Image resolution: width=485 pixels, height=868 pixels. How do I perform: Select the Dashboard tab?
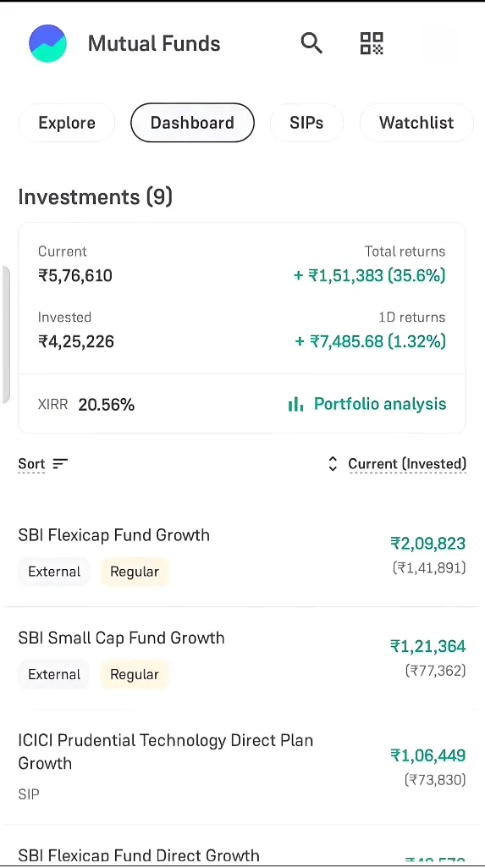192,122
